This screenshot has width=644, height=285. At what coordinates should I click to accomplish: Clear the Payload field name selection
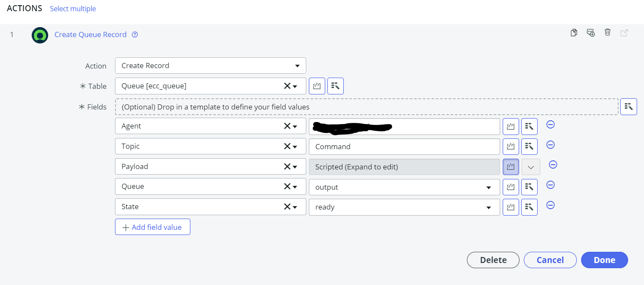click(287, 166)
